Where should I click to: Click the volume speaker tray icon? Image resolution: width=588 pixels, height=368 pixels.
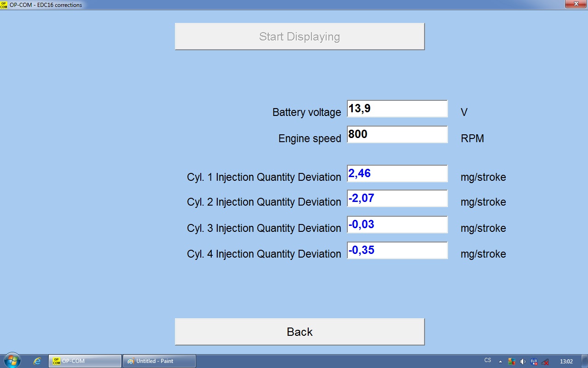tap(523, 362)
